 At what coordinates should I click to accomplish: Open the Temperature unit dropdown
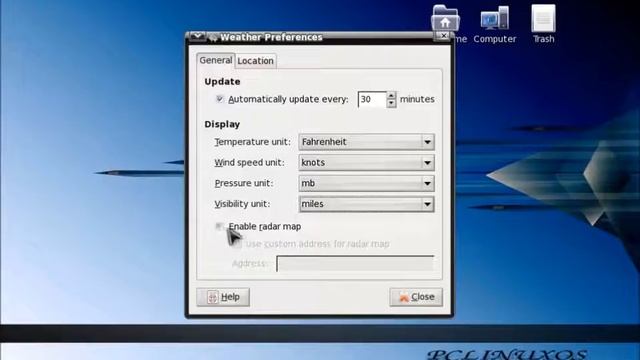366,142
